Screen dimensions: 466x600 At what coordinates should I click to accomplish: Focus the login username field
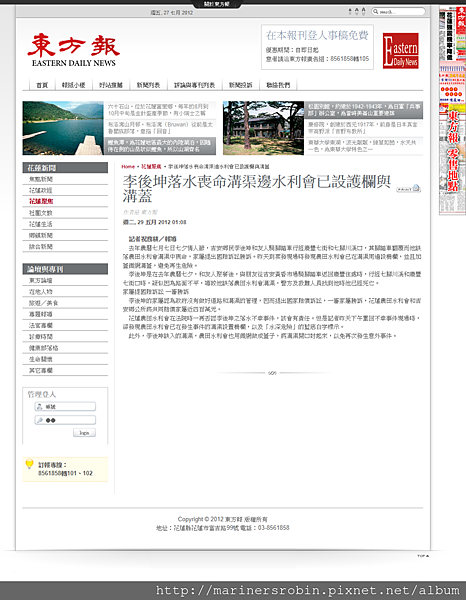pyautogui.click(x=65, y=406)
